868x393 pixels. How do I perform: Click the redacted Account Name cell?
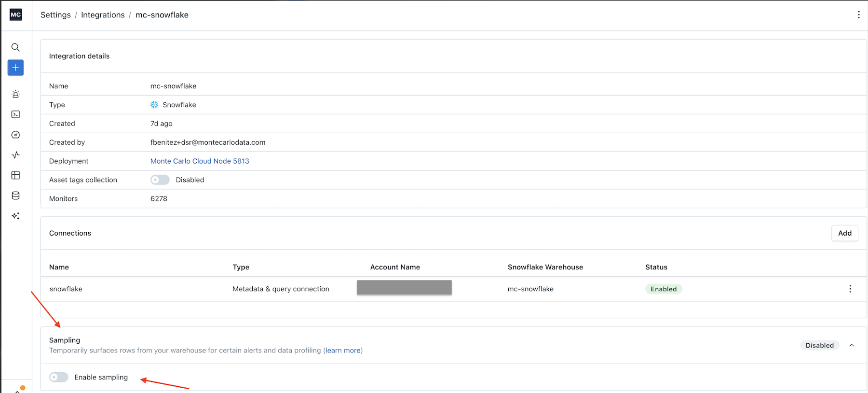(x=404, y=287)
